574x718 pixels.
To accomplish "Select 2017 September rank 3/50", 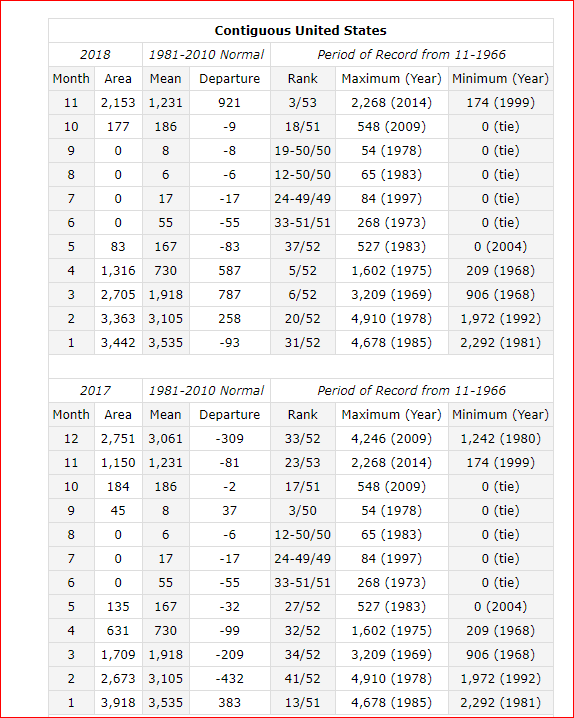I will (303, 511).
